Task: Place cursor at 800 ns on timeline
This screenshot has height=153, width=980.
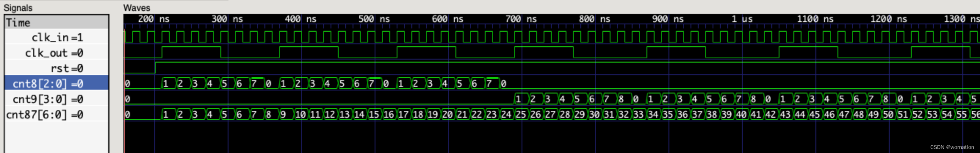Action: click(x=595, y=19)
